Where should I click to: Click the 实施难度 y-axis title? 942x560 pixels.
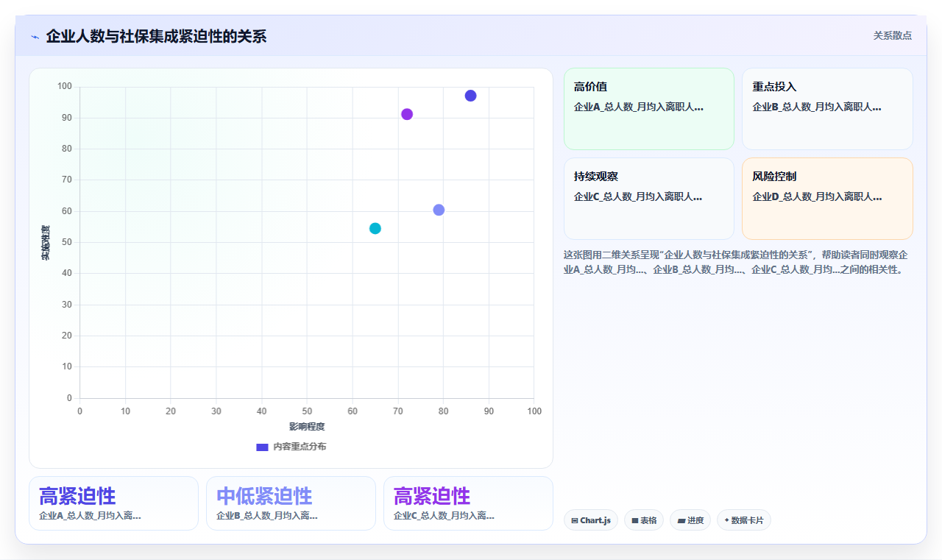click(46, 243)
